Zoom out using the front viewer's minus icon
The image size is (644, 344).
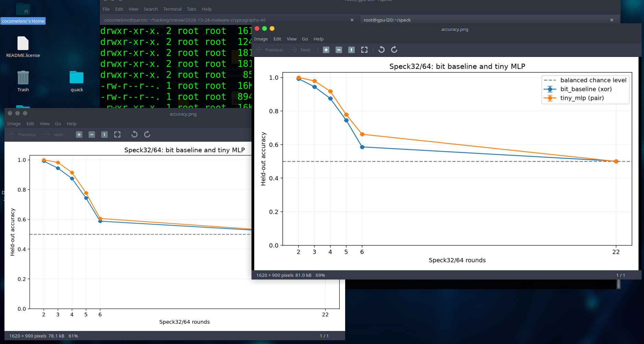(x=339, y=50)
